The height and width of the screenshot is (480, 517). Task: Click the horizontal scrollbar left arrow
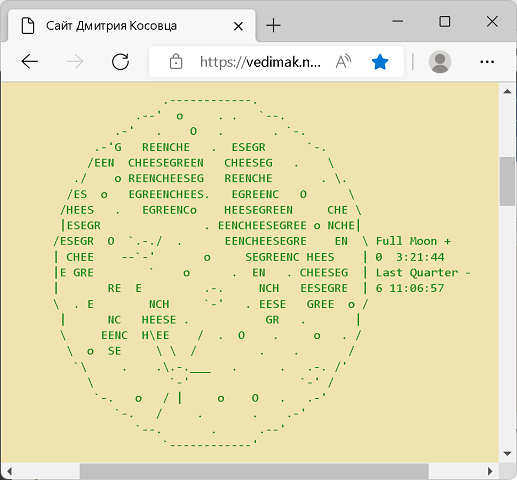[x=9, y=471]
